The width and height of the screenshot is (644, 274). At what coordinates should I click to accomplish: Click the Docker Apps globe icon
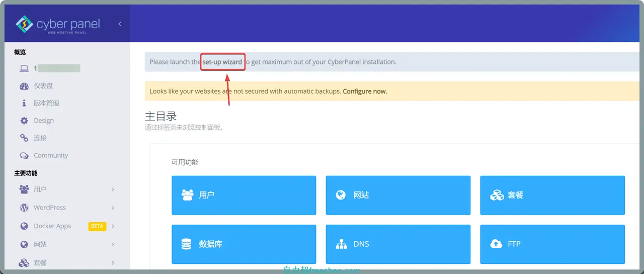tap(24, 226)
